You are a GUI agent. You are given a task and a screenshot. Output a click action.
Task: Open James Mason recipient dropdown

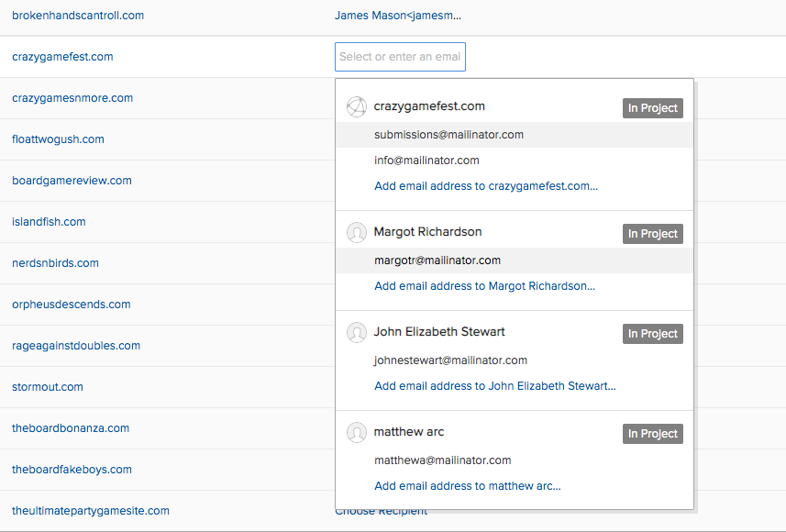pyautogui.click(x=398, y=16)
